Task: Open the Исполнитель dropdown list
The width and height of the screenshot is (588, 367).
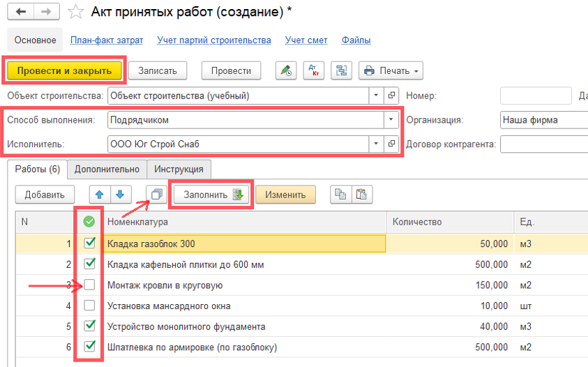Action: pos(377,144)
